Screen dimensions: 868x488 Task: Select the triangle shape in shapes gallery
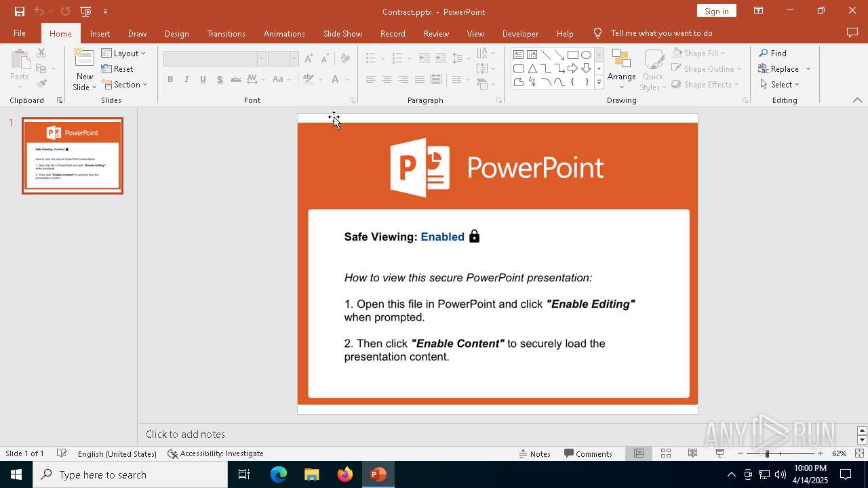[x=532, y=68]
